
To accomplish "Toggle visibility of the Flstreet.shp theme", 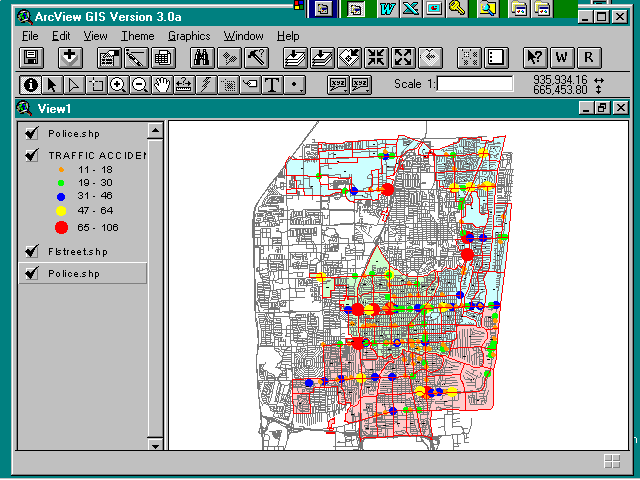I will pyautogui.click(x=32, y=252).
